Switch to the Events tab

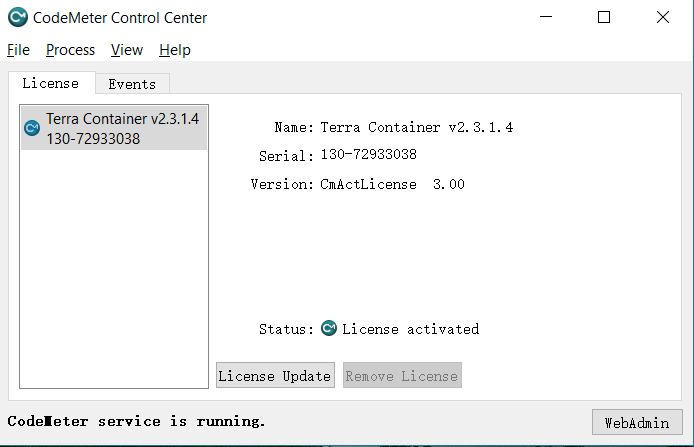pos(132,84)
